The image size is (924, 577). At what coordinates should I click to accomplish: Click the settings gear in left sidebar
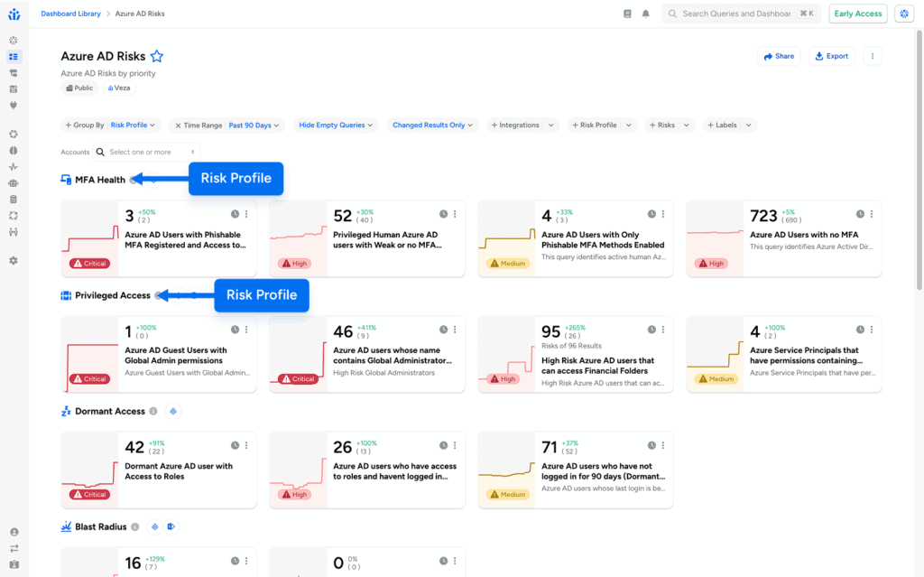[x=14, y=260]
